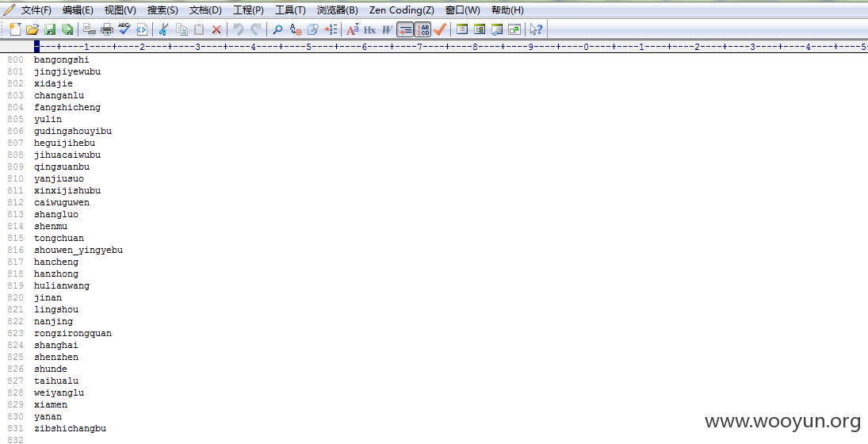Click the shenzhen text line

point(56,358)
